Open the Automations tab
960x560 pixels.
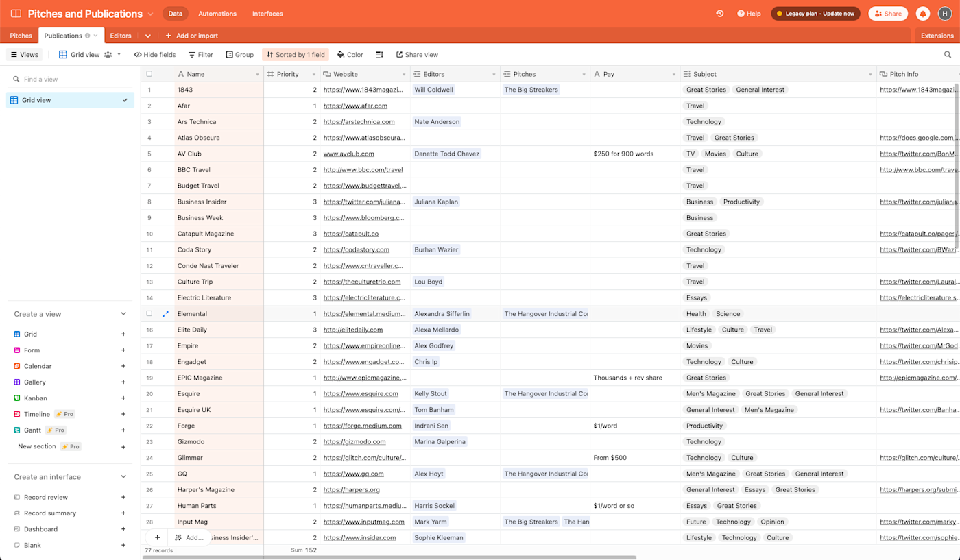[217, 14]
